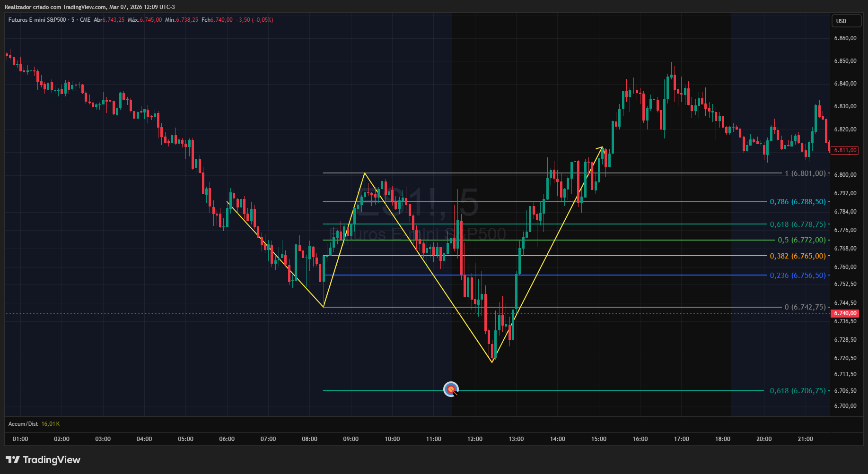Screen dimensions: 868x474
Task: Click the header text Realizador criado com TradingView.com
Action: [55, 7]
